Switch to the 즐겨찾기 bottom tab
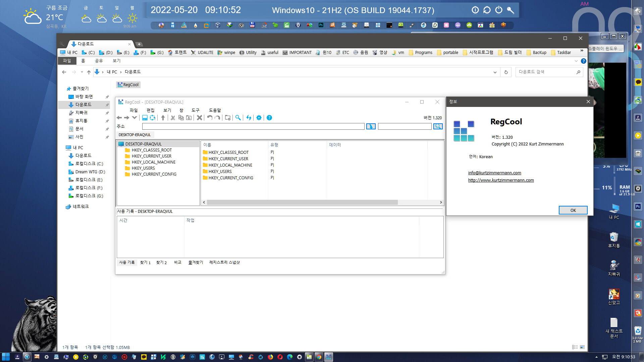This screenshot has height=362, width=644. click(196, 262)
